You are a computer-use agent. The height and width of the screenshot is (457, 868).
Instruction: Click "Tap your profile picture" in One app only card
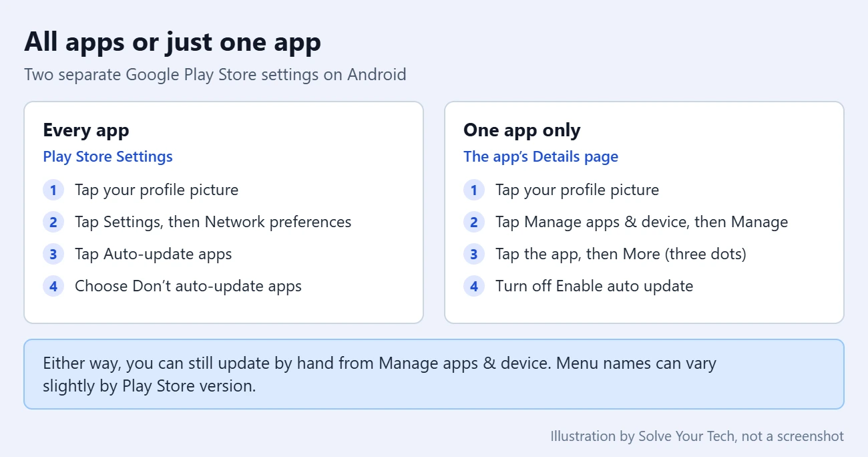coord(577,190)
